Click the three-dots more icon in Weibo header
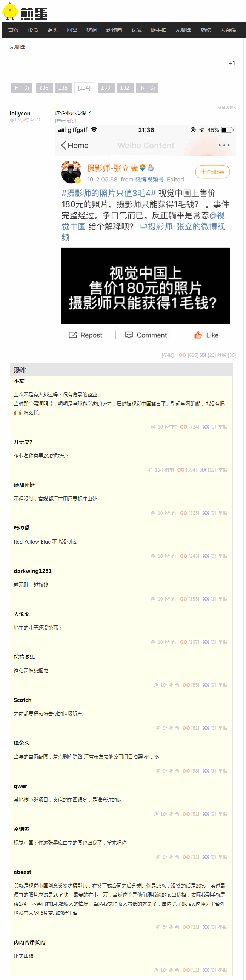 coord(224,145)
